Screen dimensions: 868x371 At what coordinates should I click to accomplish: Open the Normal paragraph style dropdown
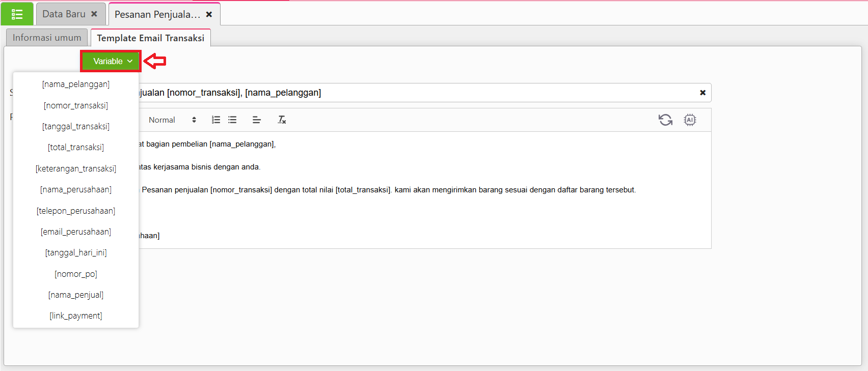172,120
